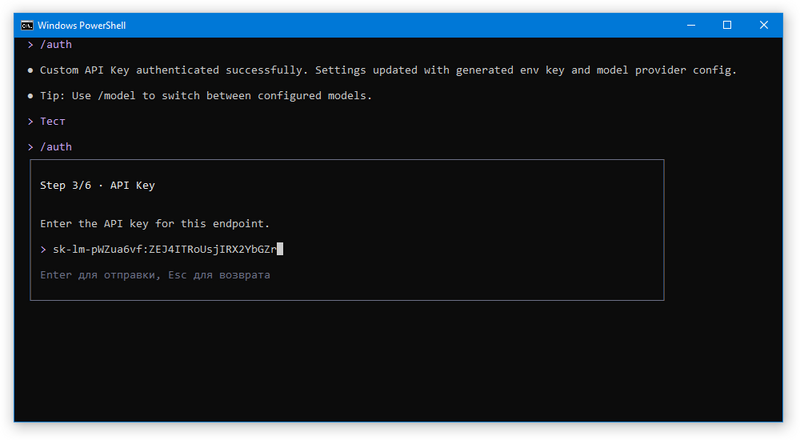Screen dimensions: 800x440
Task: Click the 'Step 3/6 · API Key' heading
Action: [x=97, y=185]
